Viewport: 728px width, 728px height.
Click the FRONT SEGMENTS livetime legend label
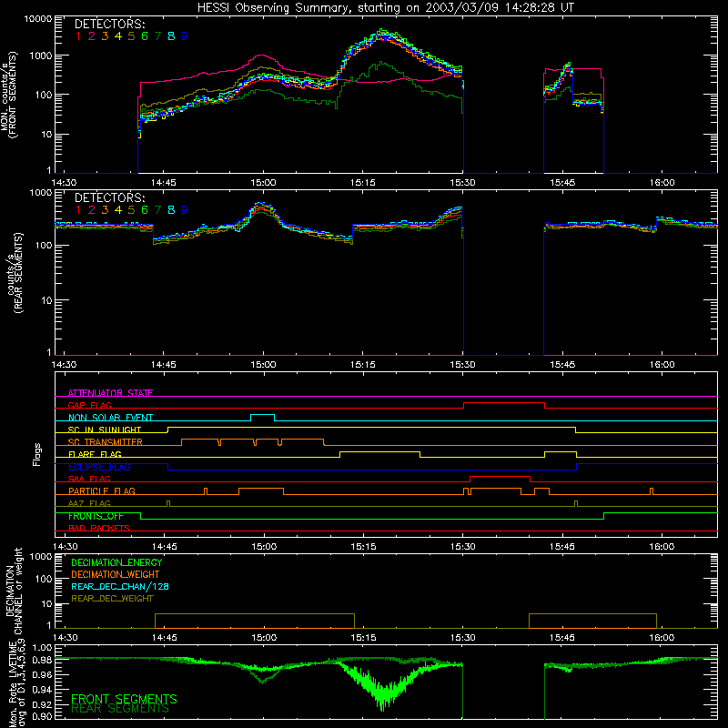click(124, 699)
